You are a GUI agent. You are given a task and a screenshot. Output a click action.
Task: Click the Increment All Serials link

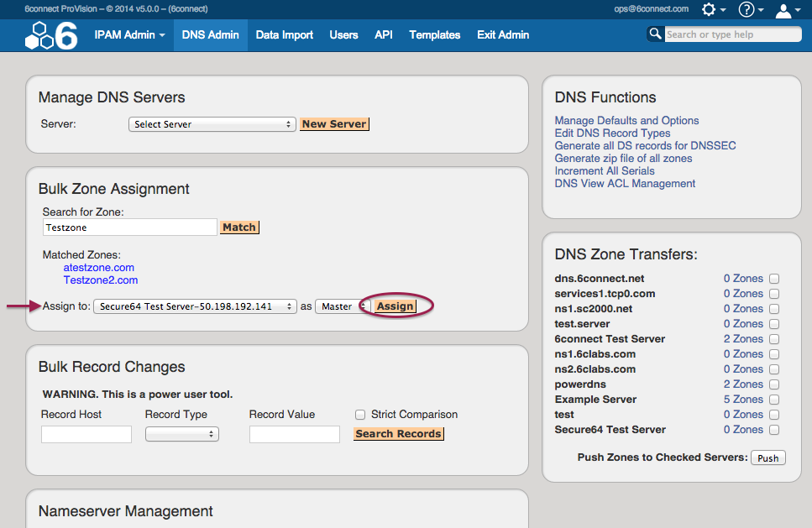click(605, 171)
